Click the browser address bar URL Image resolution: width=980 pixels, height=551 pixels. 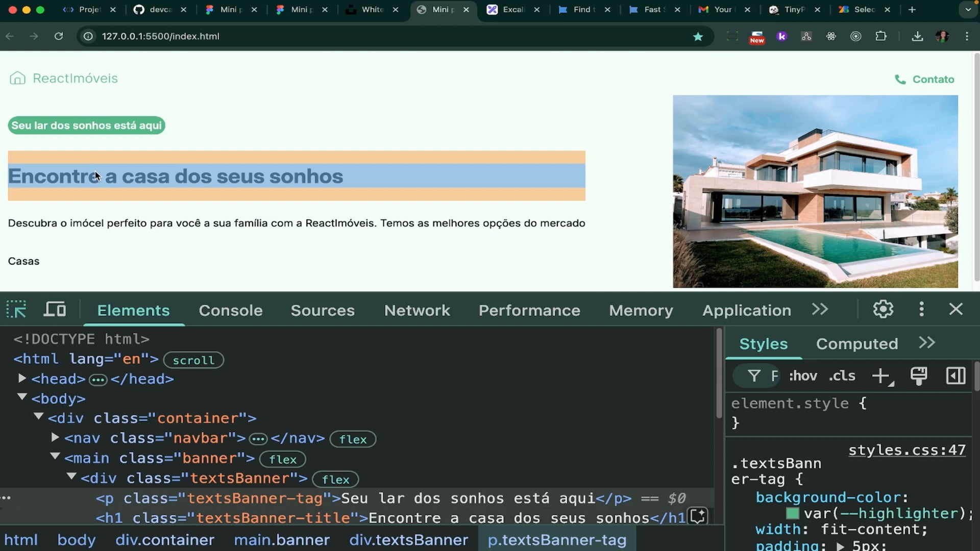(x=160, y=36)
